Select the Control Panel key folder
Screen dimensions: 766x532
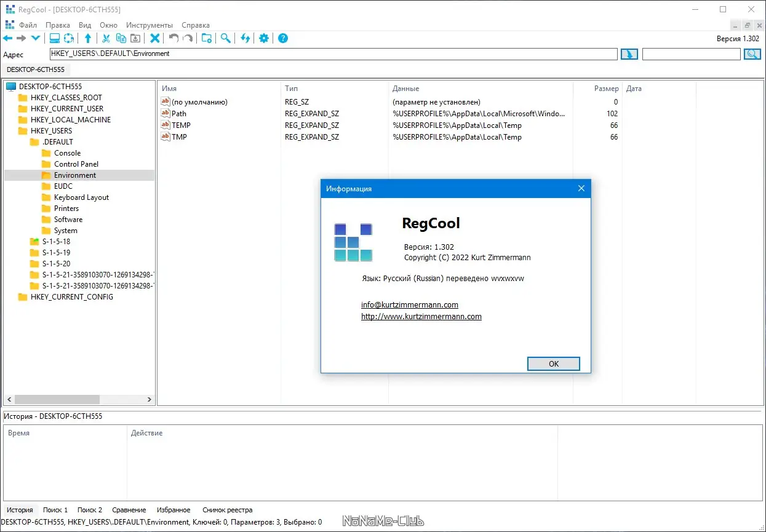click(x=76, y=164)
